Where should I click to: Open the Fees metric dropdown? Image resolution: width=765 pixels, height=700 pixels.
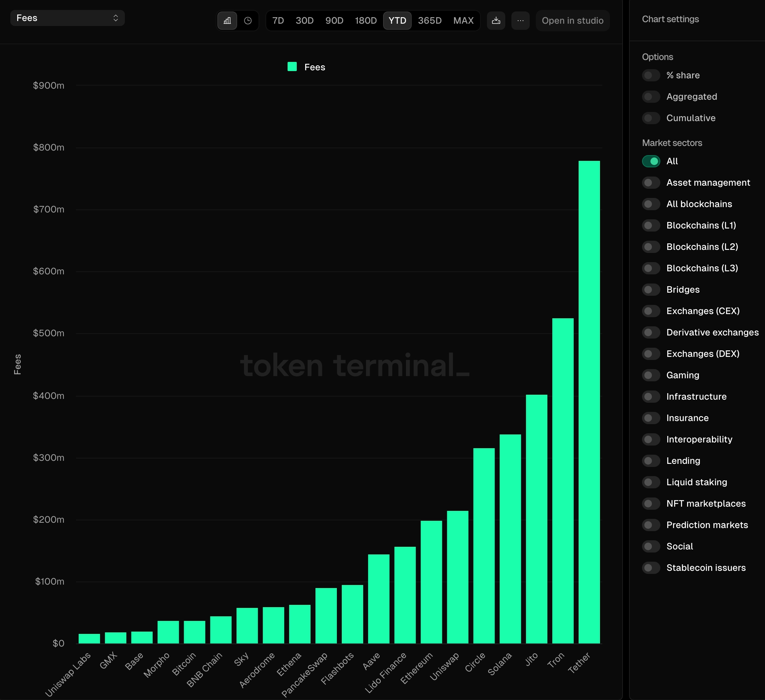66,17
